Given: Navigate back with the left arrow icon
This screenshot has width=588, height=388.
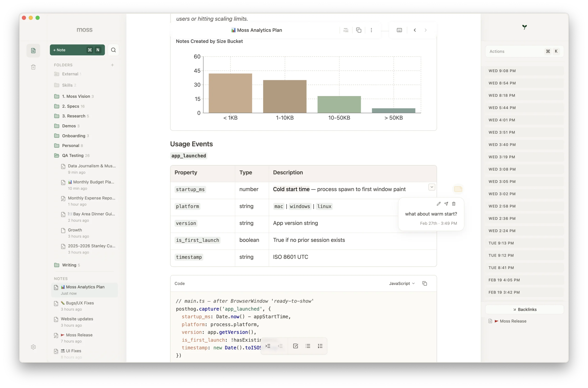Looking at the screenshot, I should (415, 30).
